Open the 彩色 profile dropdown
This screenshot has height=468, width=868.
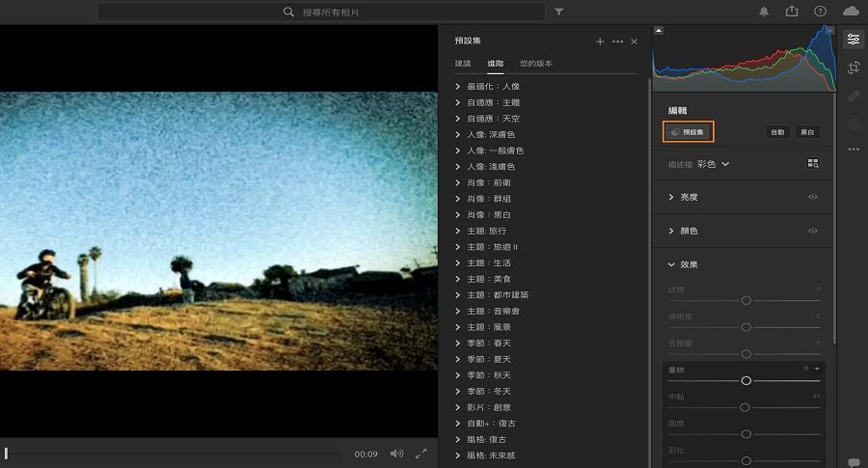713,164
